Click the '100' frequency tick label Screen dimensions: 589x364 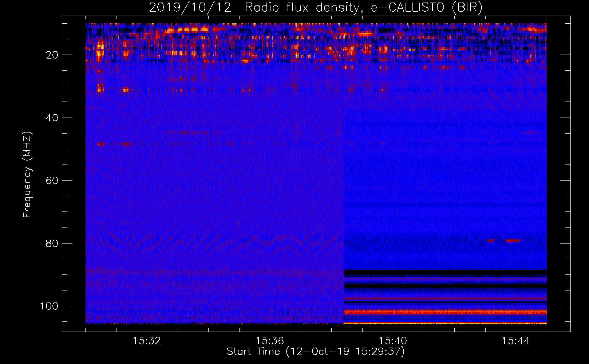pyautogui.click(x=49, y=306)
